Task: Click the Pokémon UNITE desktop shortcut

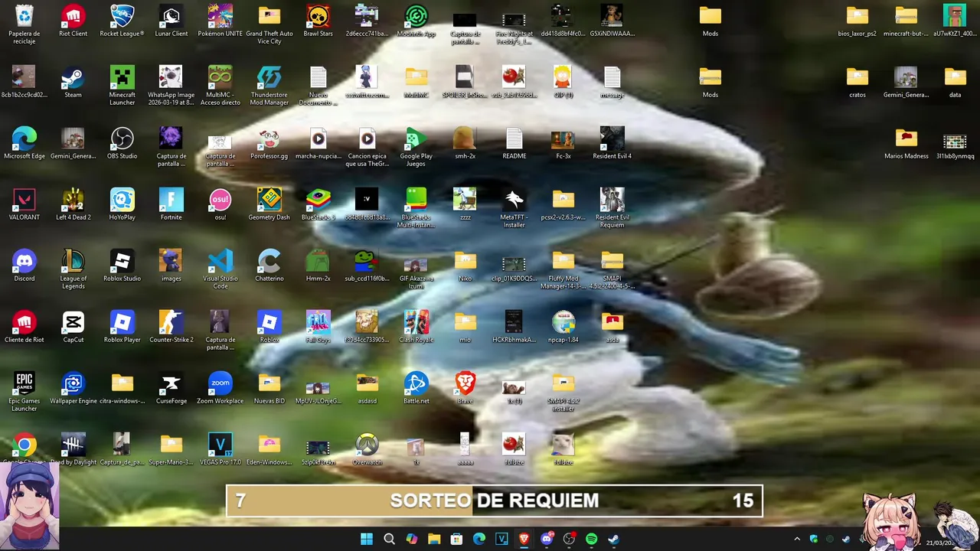Action: pos(220,21)
